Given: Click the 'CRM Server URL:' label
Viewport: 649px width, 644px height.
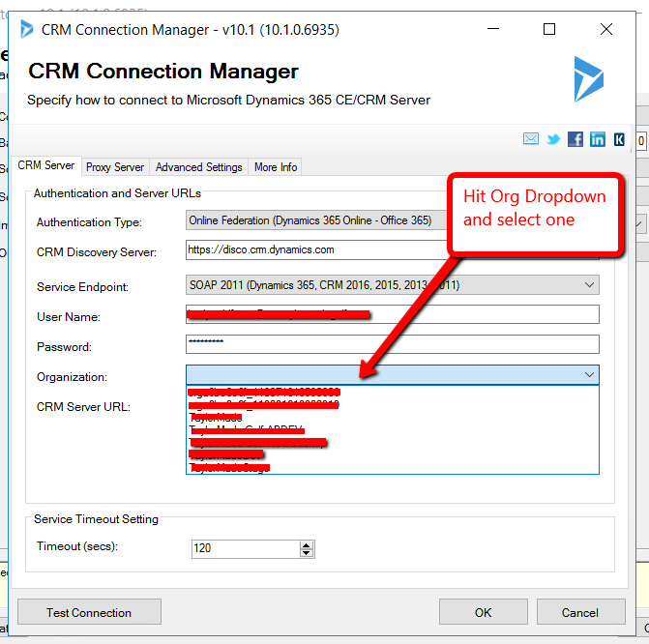Looking at the screenshot, I should [x=83, y=407].
